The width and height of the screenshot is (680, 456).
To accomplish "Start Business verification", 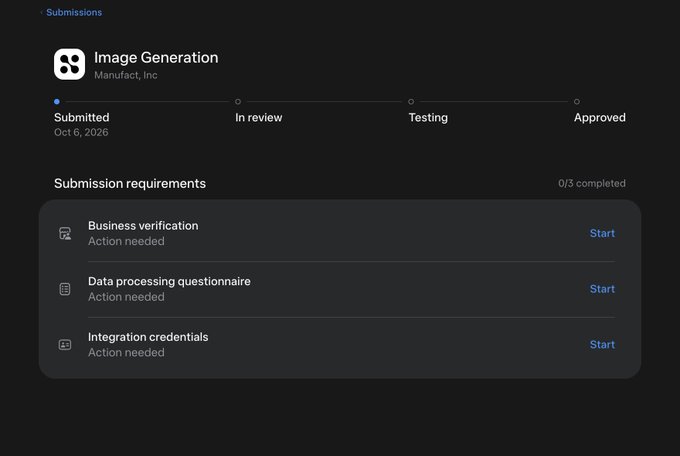I will click(x=602, y=233).
